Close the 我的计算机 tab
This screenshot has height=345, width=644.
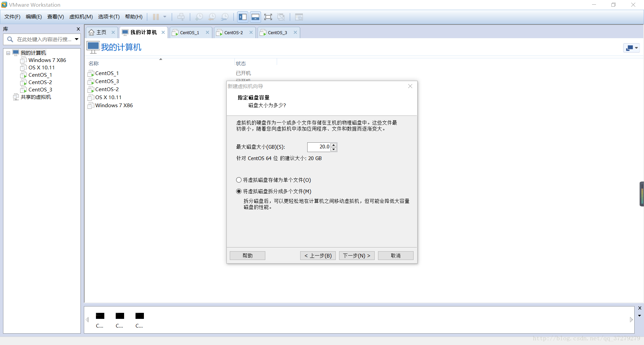(x=163, y=32)
